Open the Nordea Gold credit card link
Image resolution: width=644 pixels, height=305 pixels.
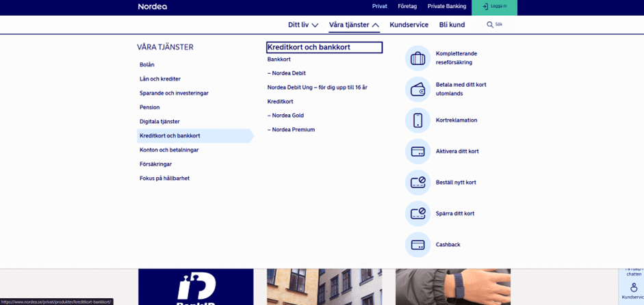click(x=287, y=116)
